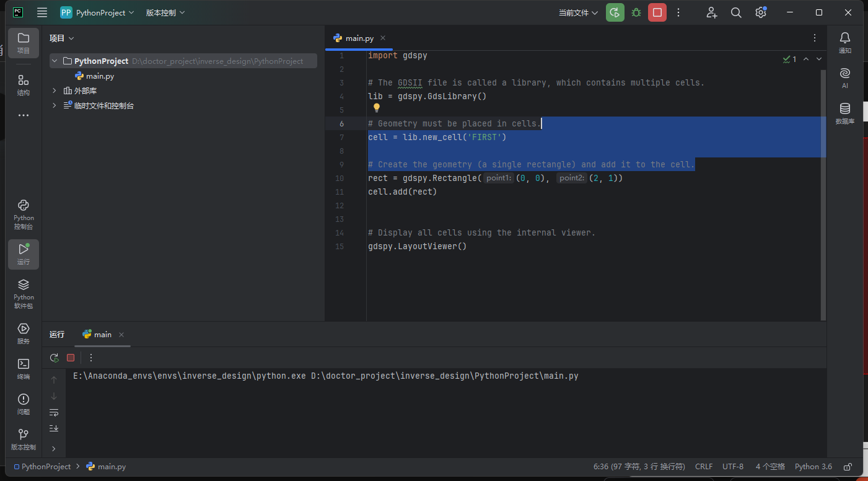
Task: Open the 终端 terminal tool window
Action: pos(23,369)
